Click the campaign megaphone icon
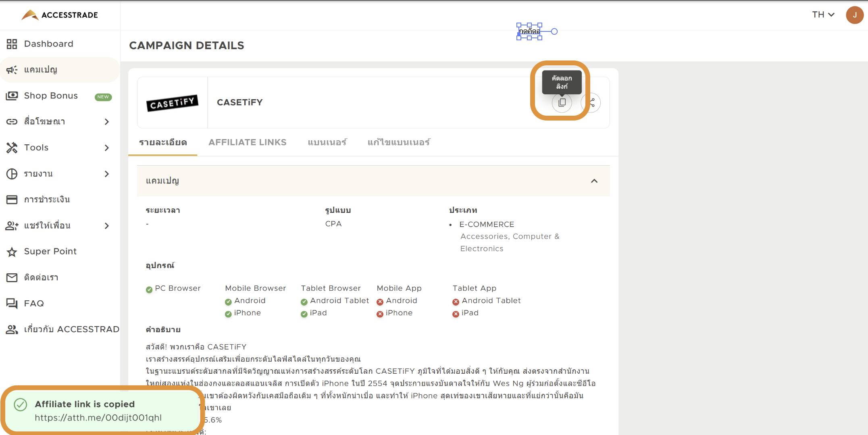The width and height of the screenshot is (868, 435). click(12, 70)
